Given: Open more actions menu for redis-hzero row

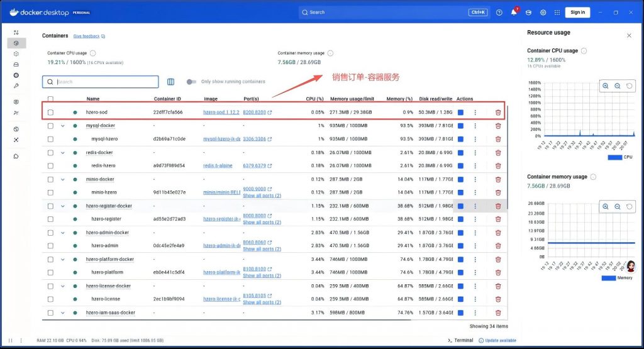Looking at the screenshot, I should pos(475,165).
